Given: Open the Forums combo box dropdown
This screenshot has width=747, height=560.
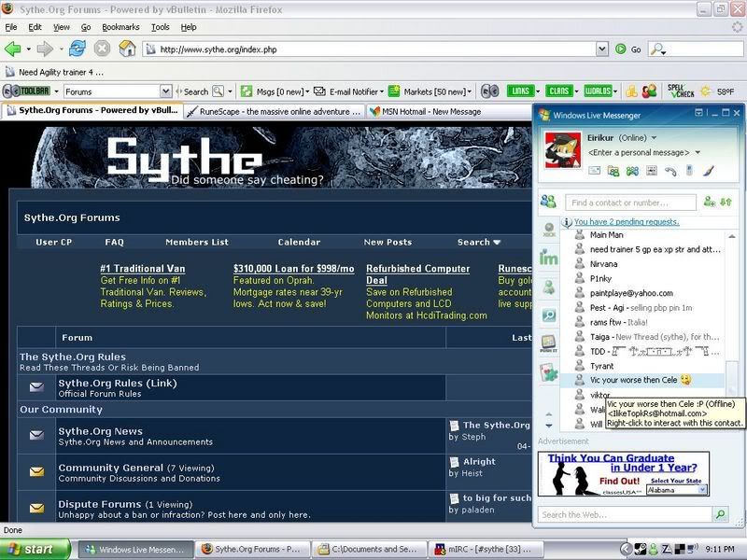Looking at the screenshot, I should click(165, 91).
